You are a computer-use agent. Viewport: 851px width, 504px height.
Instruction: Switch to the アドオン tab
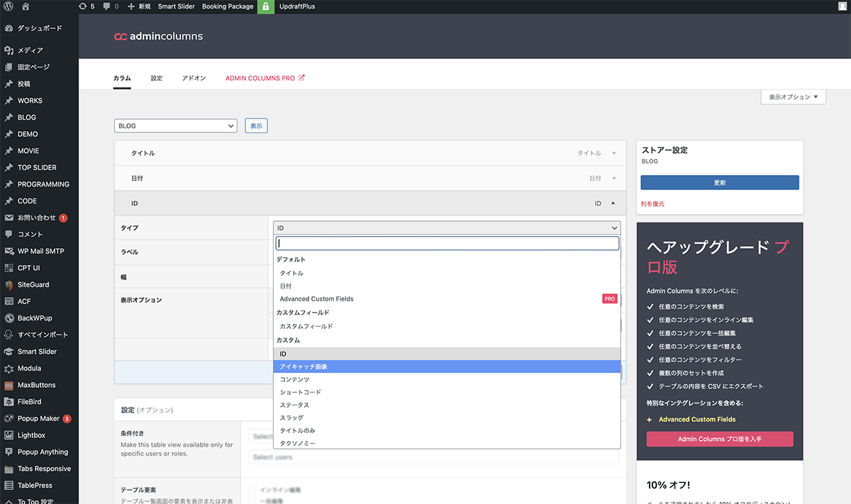click(194, 78)
